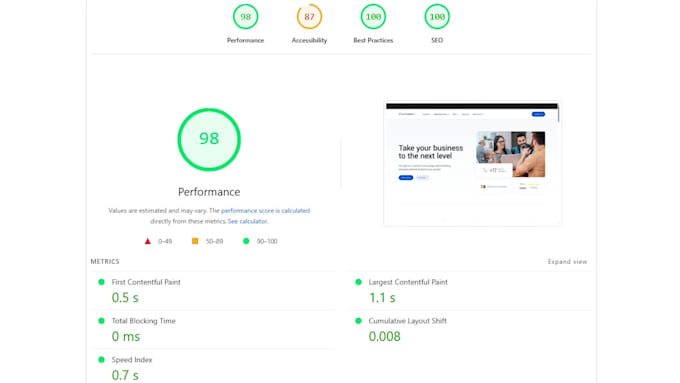Click the First Contentful Paint metric label
Viewport: 680px width, 383px height.
pos(146,282)
